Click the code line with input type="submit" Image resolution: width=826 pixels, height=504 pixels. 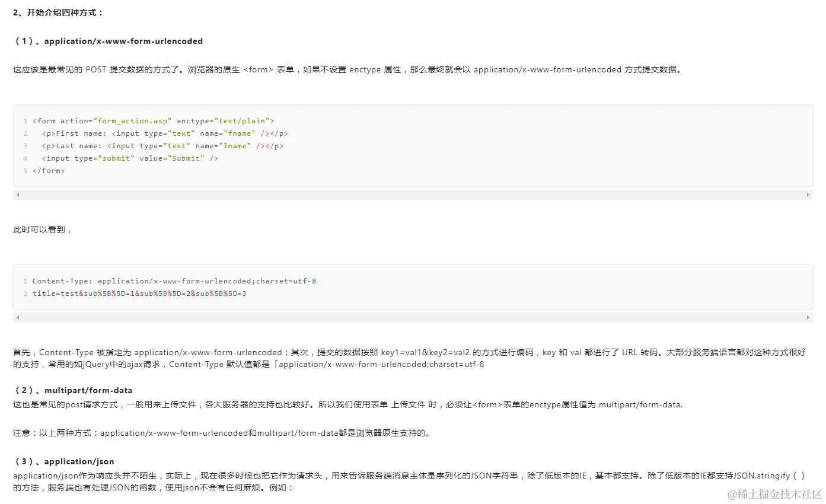click(x=130, y=158)
